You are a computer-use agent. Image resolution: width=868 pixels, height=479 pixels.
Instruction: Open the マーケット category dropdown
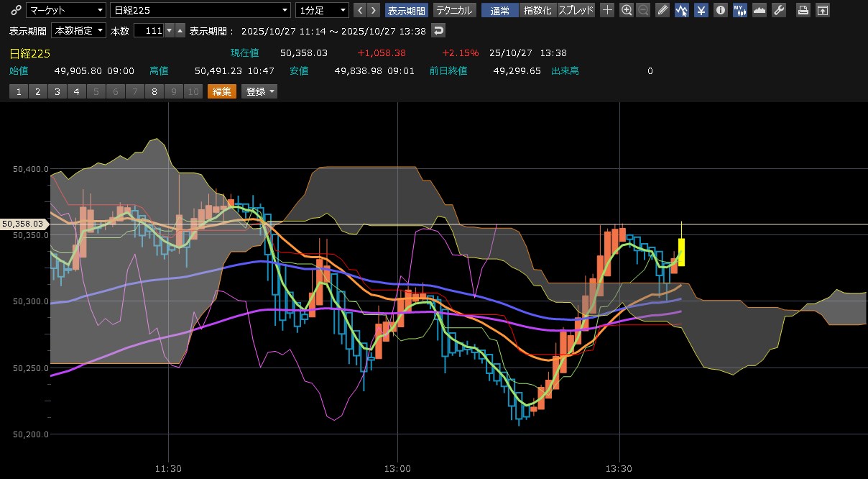pyautogui.click(x=65, y=10)
